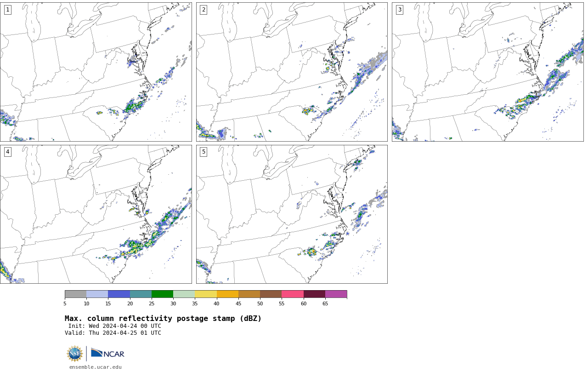Click the ensemble.ucar.edu text
Screen dimensions: 588x372
click(x=96, y=367)
